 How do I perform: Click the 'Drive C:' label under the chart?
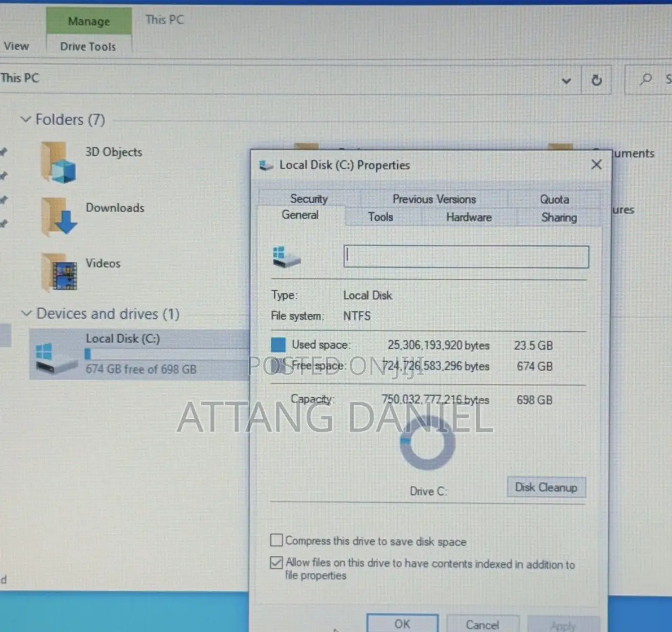(428, 491)
